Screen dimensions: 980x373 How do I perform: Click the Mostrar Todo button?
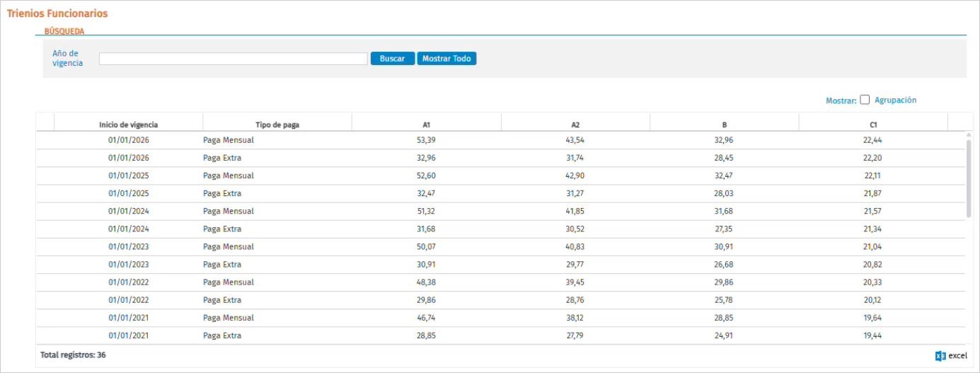(446, 59)
